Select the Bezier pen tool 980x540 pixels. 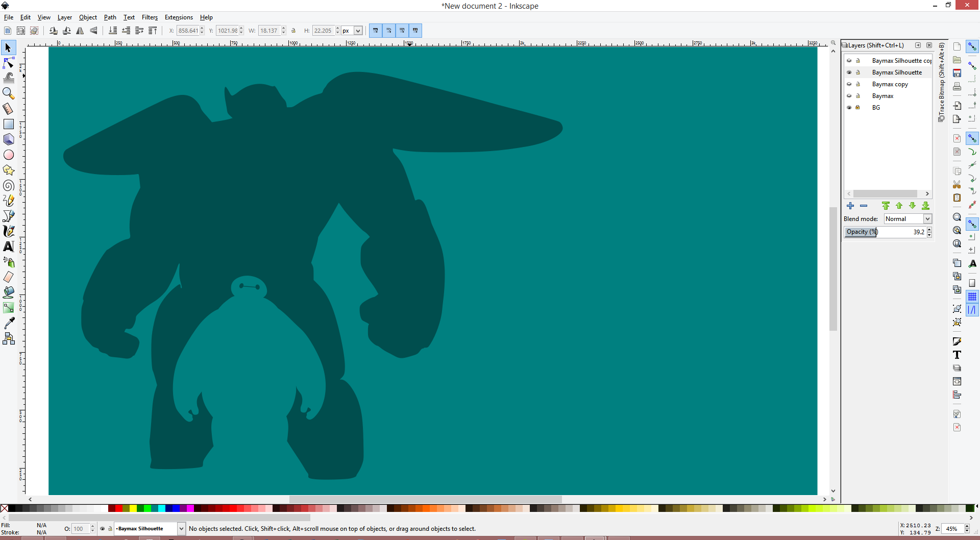coord(9,216)
